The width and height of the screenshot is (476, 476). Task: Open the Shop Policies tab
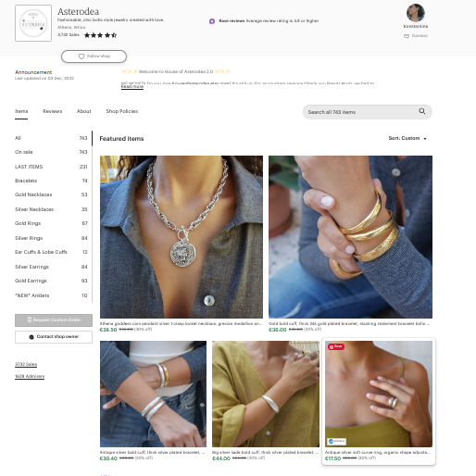click(x=122, y=111)
